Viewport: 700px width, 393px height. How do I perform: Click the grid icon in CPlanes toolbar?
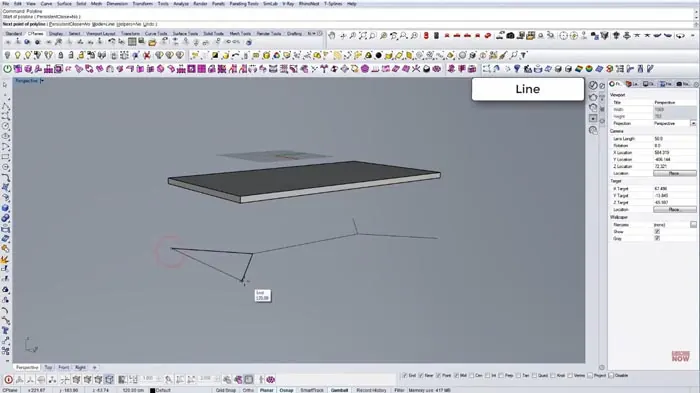[x=132, y=42]
